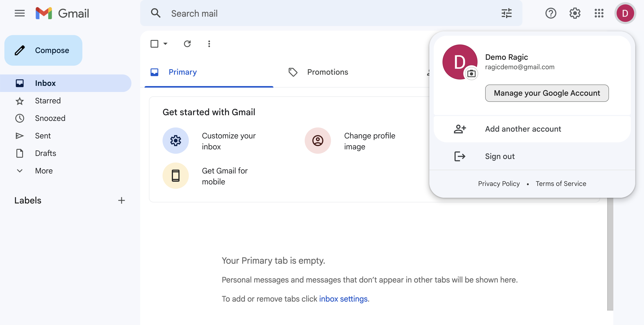
Task: Switch to the Primary tab
Action: pyautogui.click(x=209, y=72)
